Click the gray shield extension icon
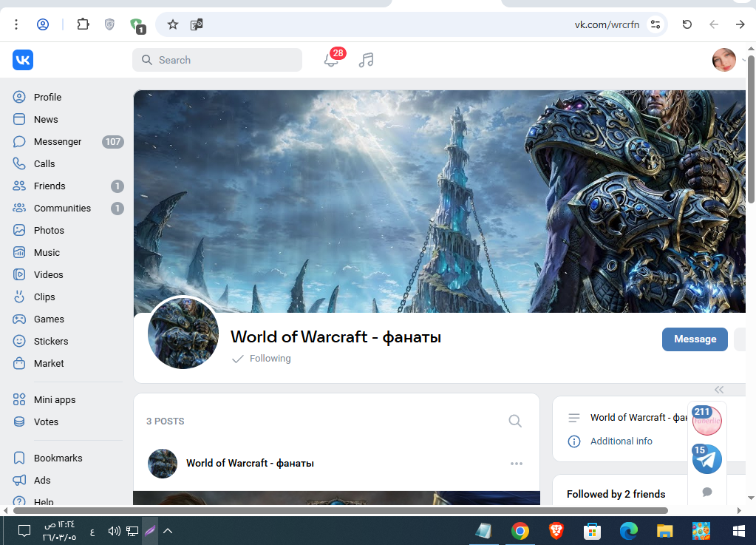The image size is (756, 545). click(x=109, y=24)
